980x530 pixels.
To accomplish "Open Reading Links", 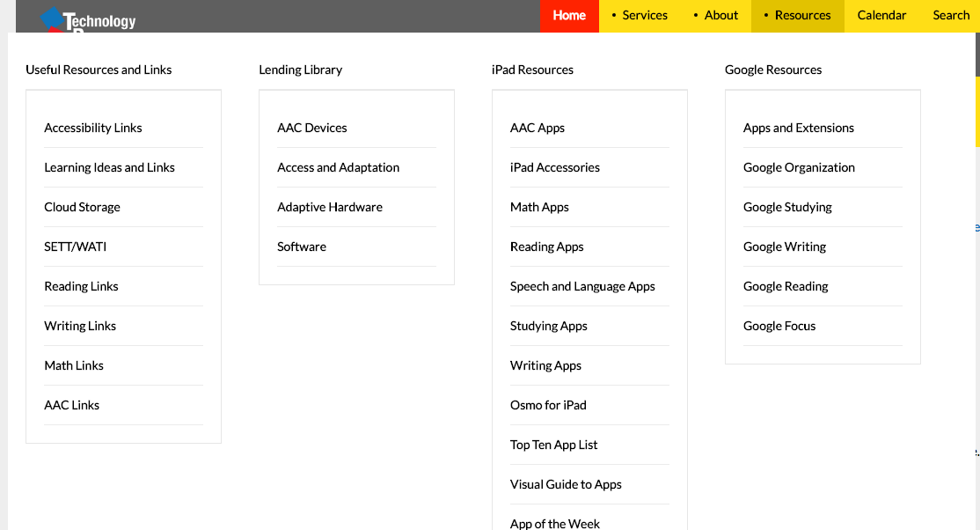I will pyautogui.click(x=81, y=286).
